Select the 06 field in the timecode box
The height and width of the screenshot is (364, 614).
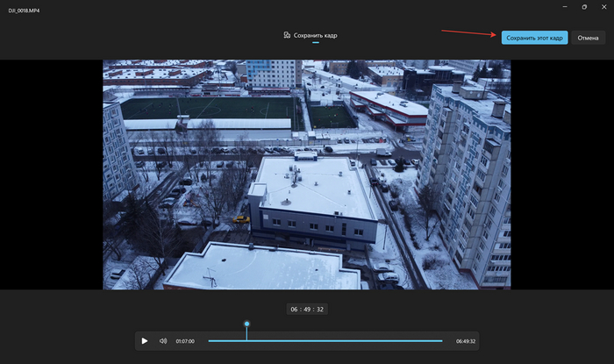[x=295, y=309]
